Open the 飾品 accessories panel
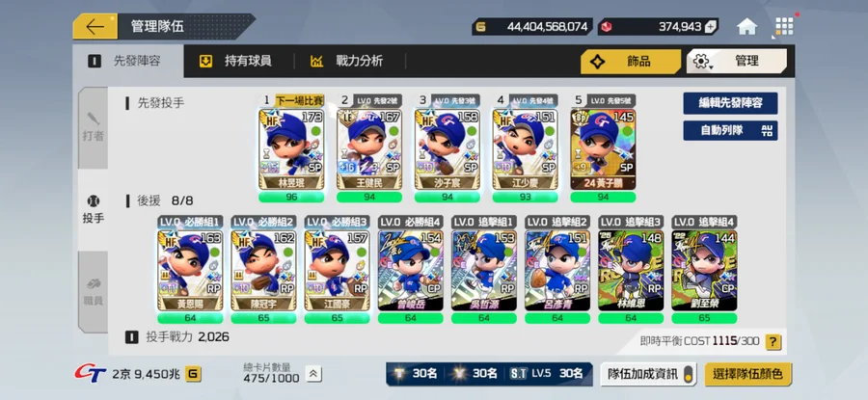 click(631, 61)
